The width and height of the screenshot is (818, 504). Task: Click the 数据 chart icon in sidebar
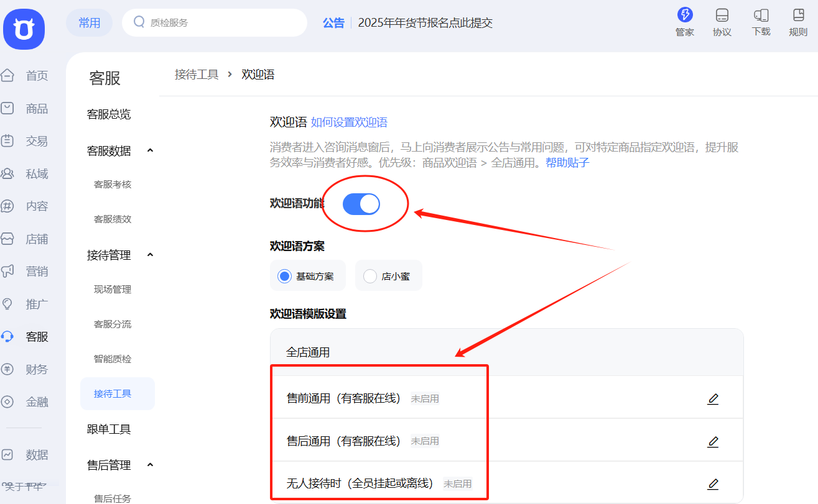pyautogui.click(x=7, y=454)
